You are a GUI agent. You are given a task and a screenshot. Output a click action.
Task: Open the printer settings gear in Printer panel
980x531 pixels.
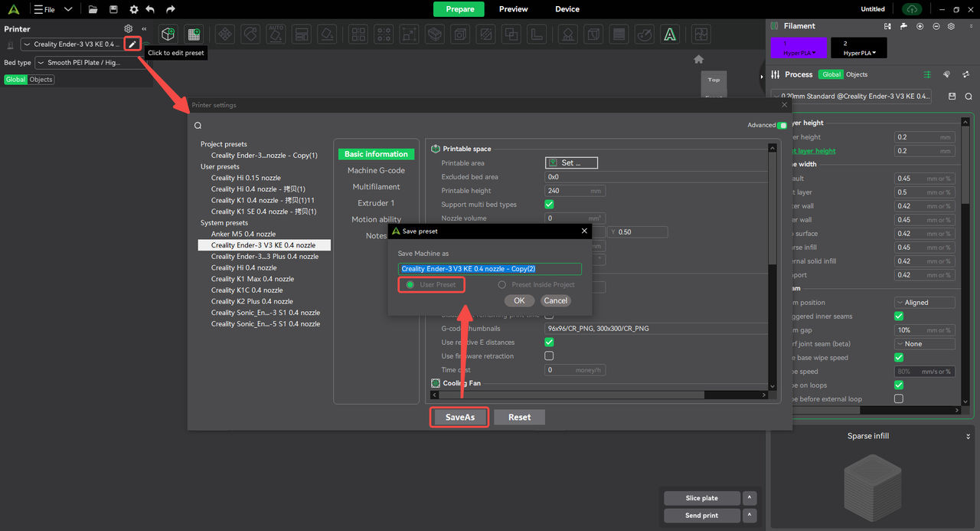129,29
